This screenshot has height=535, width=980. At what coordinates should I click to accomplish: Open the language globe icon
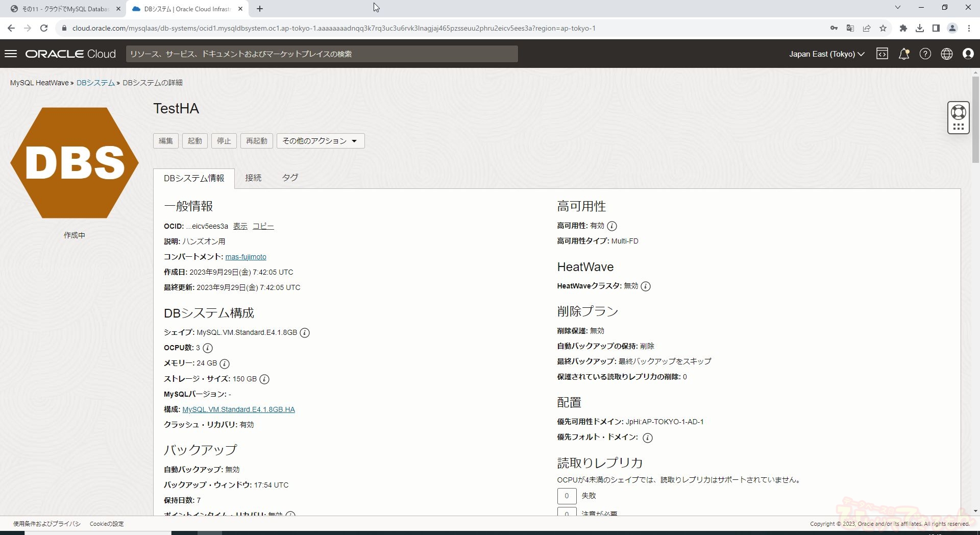pyautogui.click(x=946, y=54)
